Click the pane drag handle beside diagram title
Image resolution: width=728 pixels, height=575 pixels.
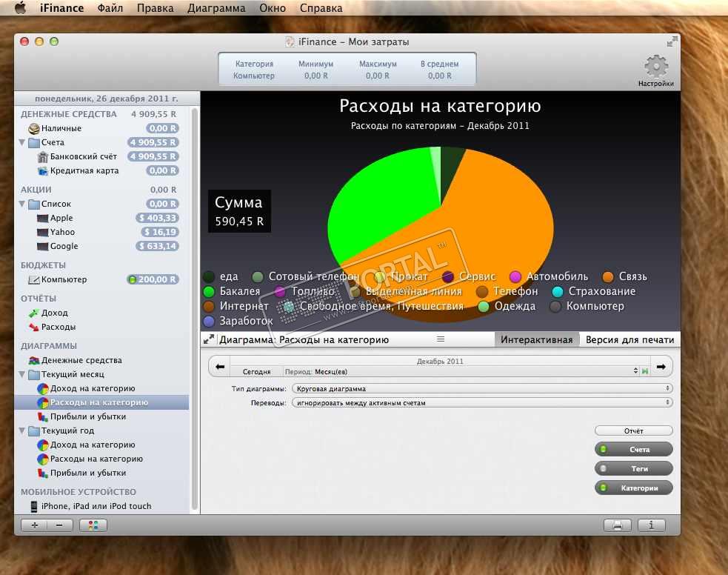click(441, 339)
